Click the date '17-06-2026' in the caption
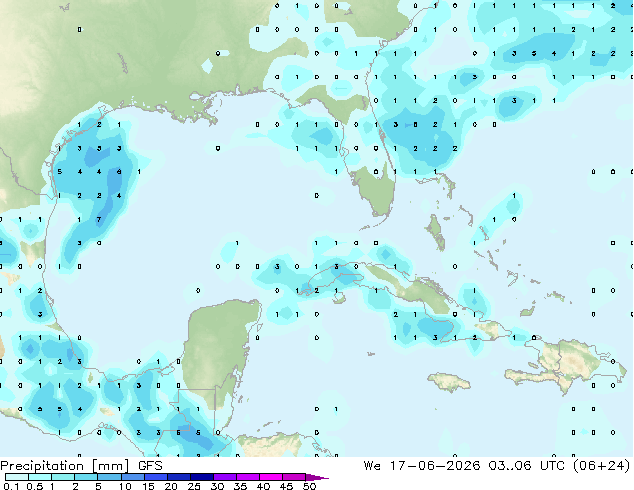 435,466
